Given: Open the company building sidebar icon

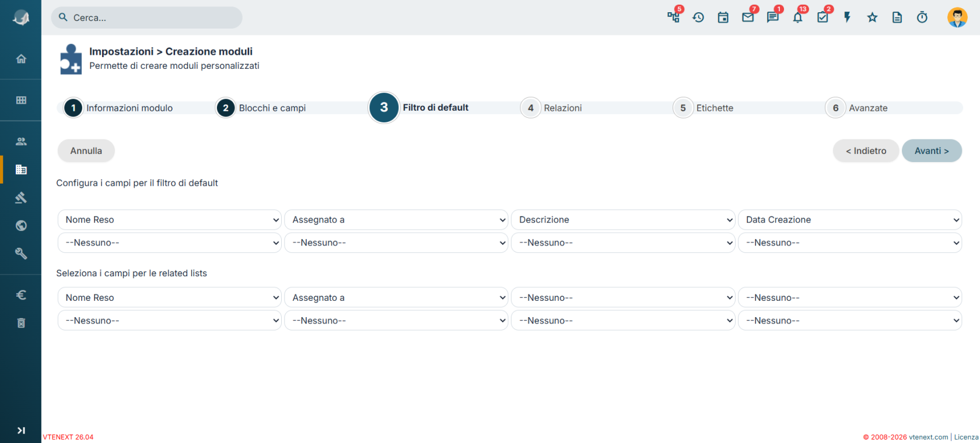Looking at the screenshot, I should 21,170.
